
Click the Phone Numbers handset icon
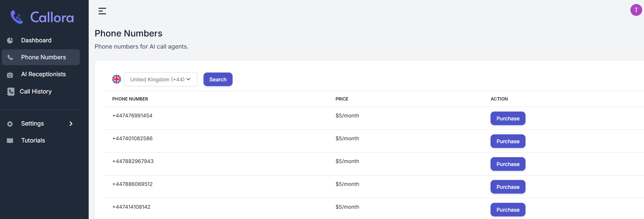point(10,57)
